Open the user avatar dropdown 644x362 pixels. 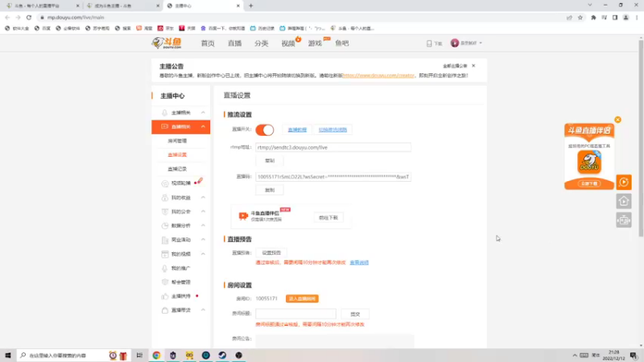click(x=466, y=43)
